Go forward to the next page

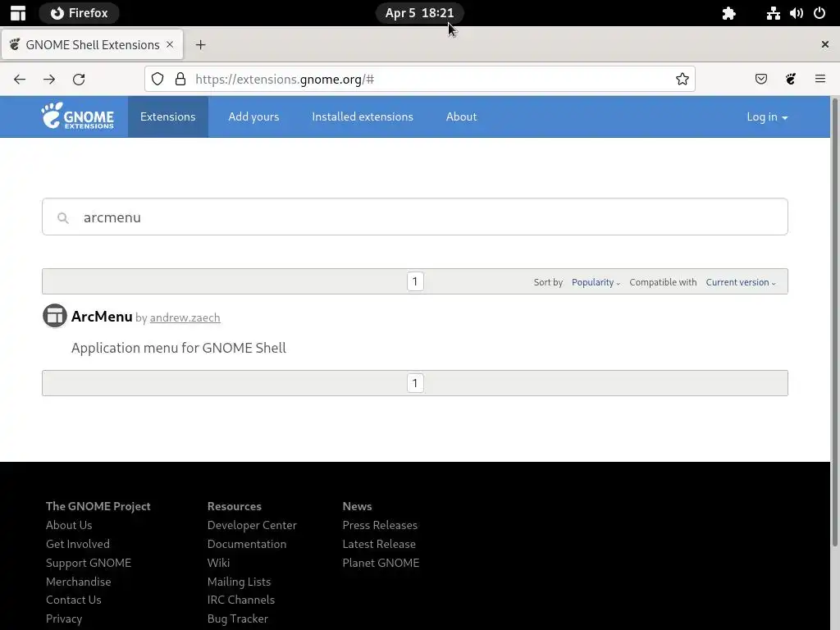49,80
